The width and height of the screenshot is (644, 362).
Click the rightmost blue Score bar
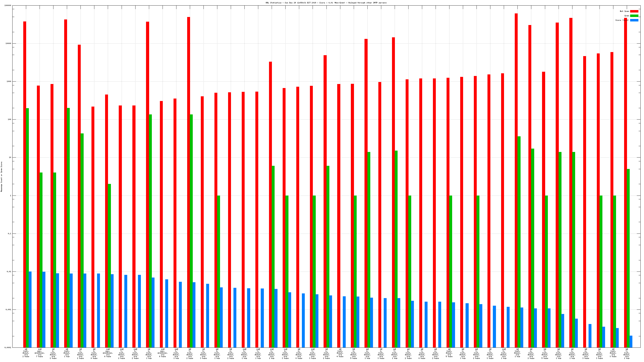(x=631, y=341)
